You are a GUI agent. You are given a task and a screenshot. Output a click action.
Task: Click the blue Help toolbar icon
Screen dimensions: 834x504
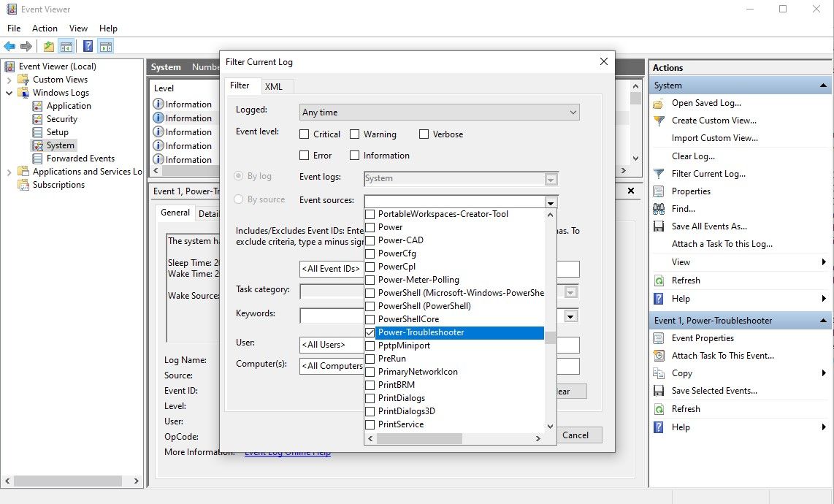88,46
